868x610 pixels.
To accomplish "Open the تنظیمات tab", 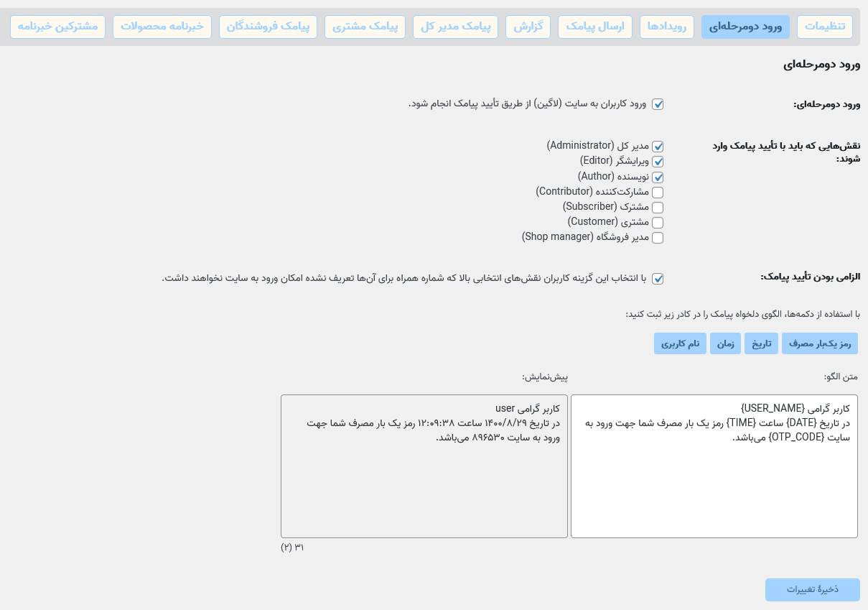I will coord(824,27).
